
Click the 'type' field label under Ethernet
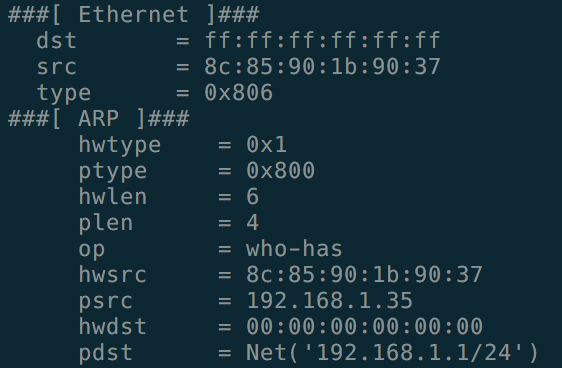(x=64, y=94)
